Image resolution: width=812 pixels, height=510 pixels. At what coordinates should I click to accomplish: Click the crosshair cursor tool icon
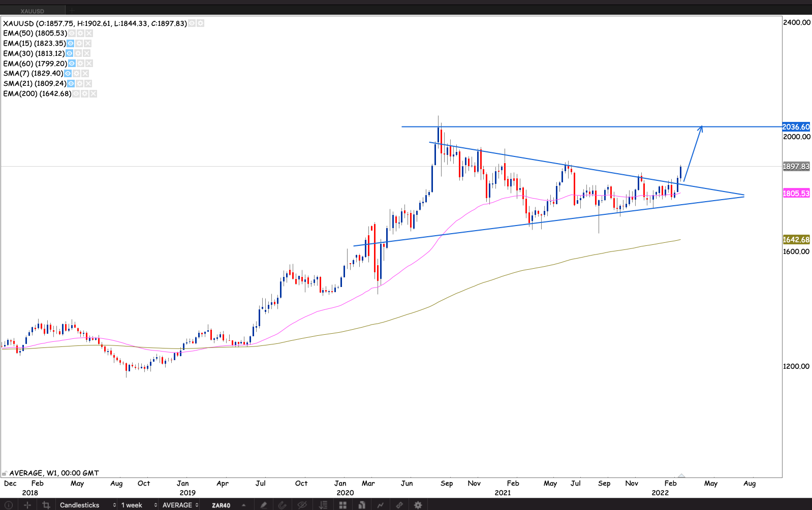point(27,505)
